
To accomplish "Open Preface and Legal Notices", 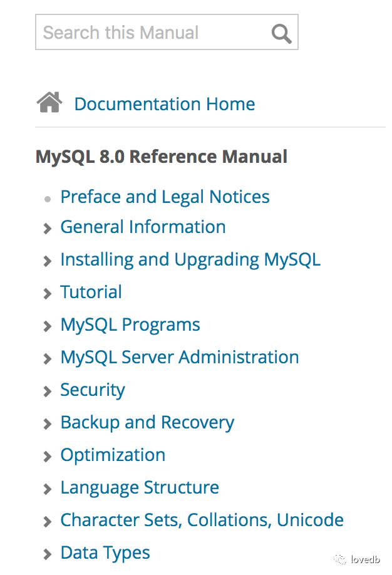I will pyautogui.click(x=165, y=197).
